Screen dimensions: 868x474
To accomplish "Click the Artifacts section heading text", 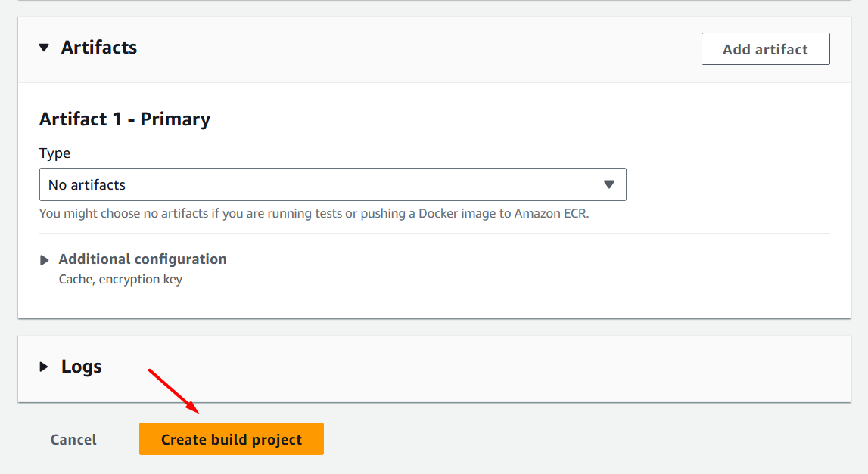I will click(99, 48).
